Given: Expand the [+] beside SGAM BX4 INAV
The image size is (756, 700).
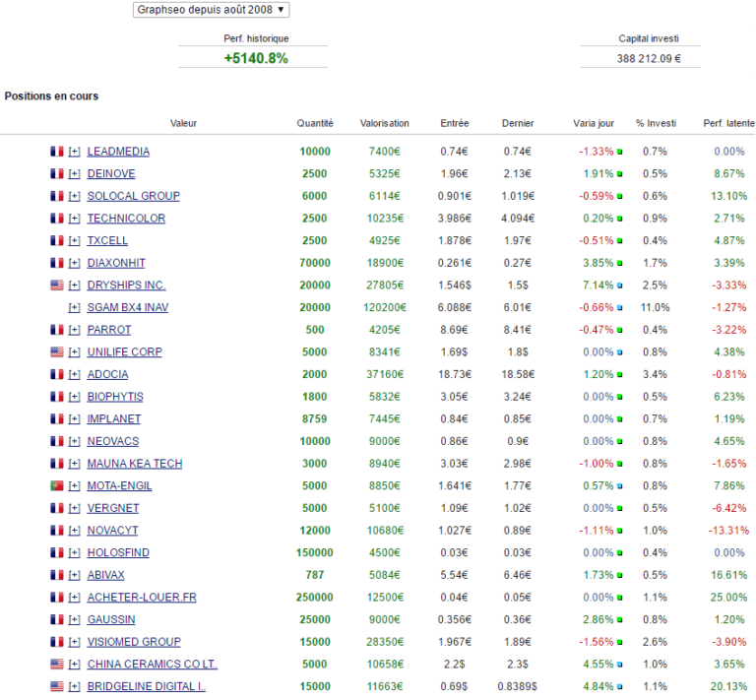Looking at the screenshot, I should 75,308.
